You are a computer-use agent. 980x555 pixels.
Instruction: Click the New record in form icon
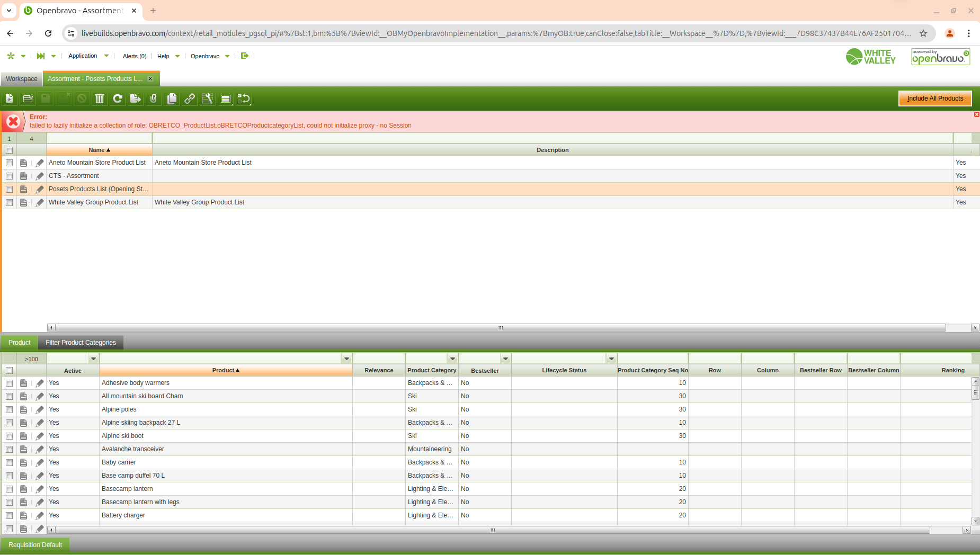(x=10, y=99)
